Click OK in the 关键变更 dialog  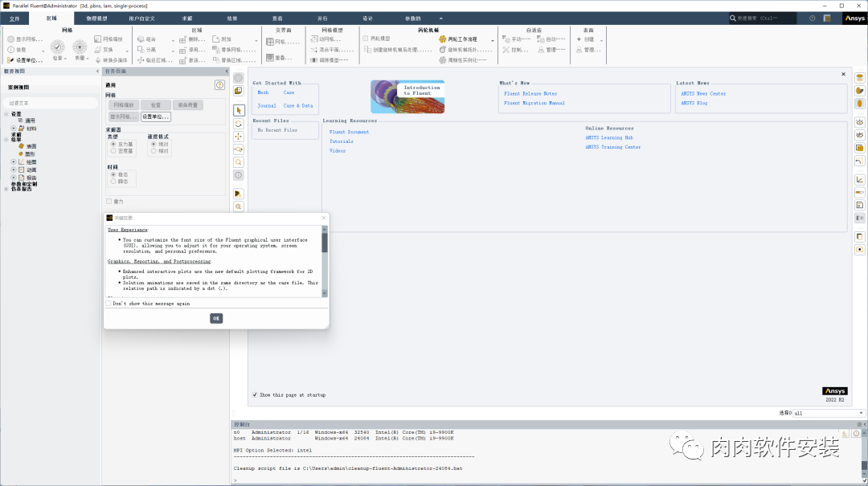pyautogui.click(x=216, y=318)
